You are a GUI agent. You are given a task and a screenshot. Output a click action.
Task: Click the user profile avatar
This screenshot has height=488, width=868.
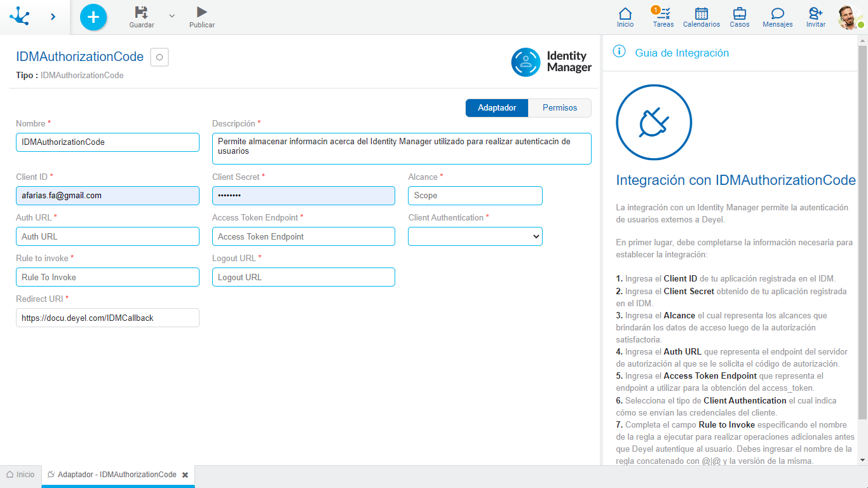[849, 17]
